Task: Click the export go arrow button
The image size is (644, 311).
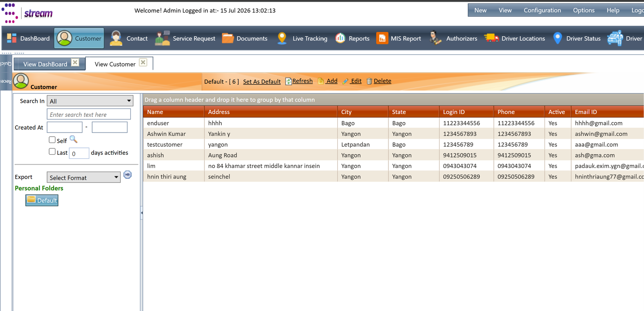Action: (128, 175)
